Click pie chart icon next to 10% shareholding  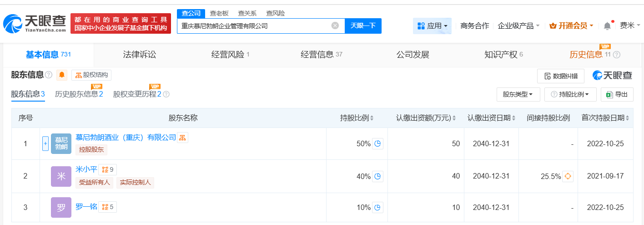(377, 208)
